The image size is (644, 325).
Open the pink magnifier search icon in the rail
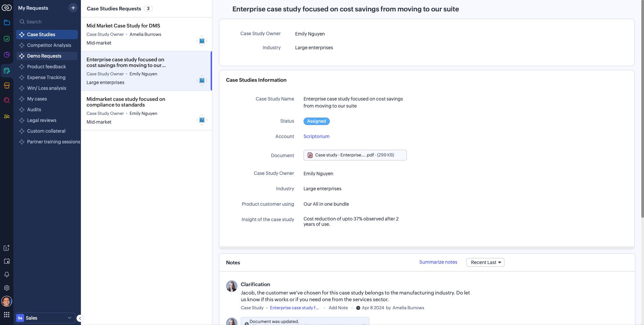point(7,100)
